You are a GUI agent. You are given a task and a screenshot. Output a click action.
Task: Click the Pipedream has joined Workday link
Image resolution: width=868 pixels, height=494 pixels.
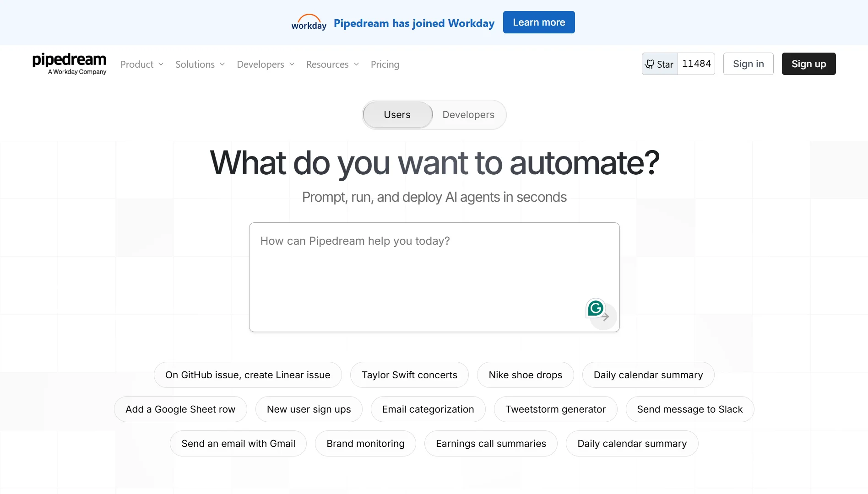tap(414, 23)
